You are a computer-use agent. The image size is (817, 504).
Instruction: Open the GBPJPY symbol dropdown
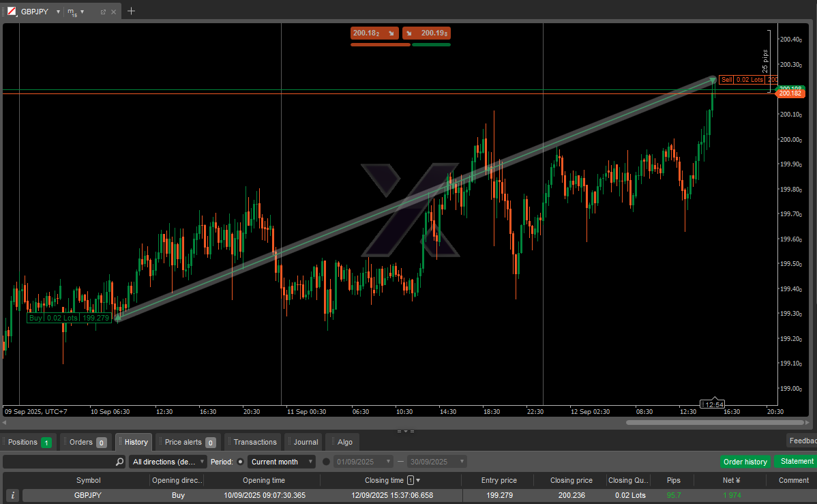click(x=58, y=12)
